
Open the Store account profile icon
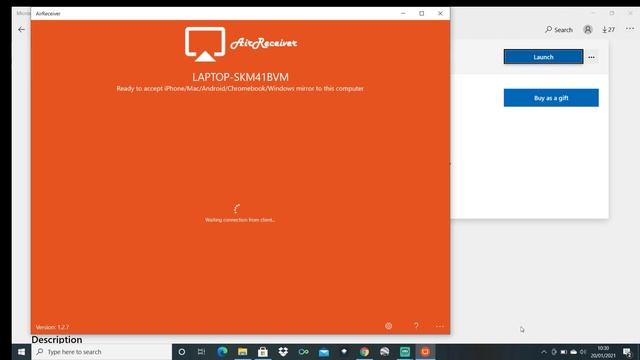[x=588, y=29]
